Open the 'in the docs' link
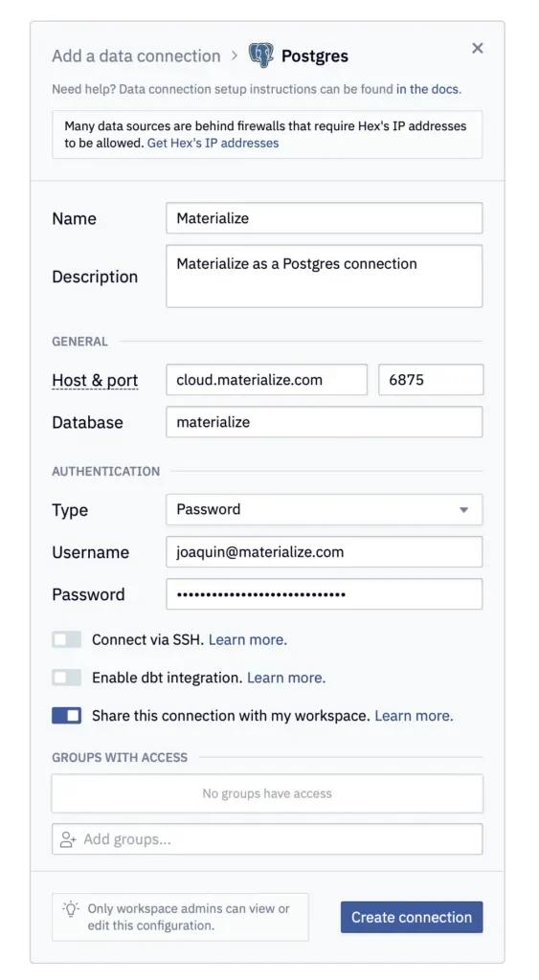The height and width of the screenshot is (980, 539). [x=427, y=89]
